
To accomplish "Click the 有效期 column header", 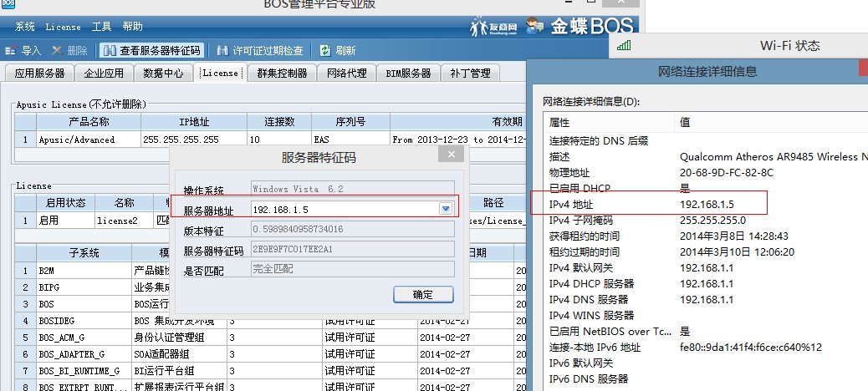I will pos(457,122).
